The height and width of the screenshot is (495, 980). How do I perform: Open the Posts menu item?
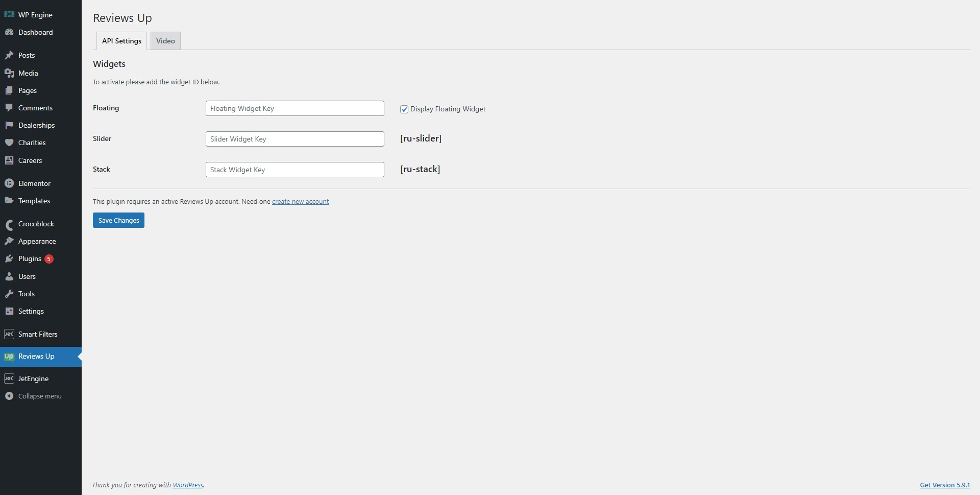tap(41, 55)
